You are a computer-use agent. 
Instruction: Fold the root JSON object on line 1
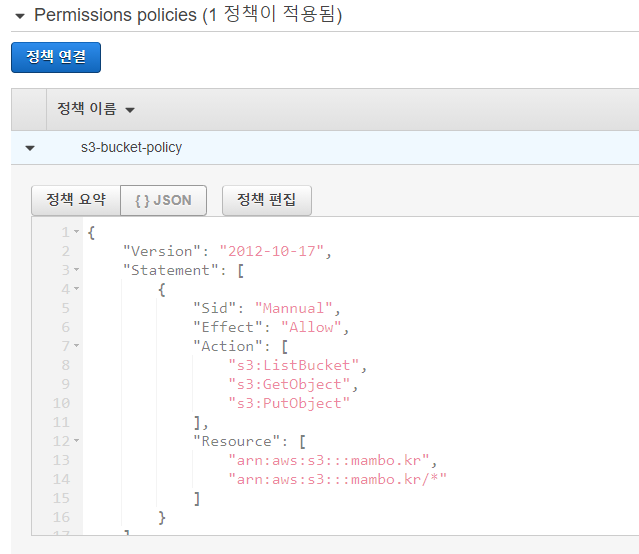click(76, 233)
